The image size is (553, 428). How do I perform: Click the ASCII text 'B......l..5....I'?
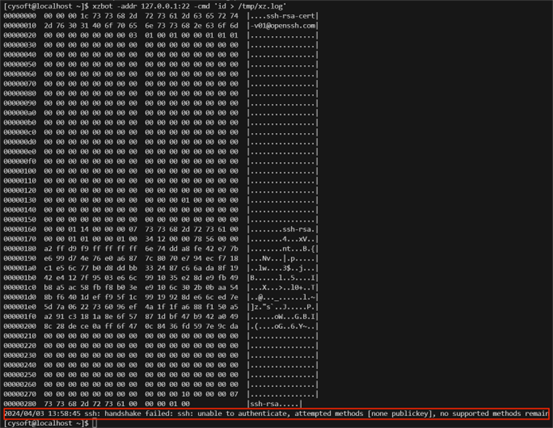point(283,278)
